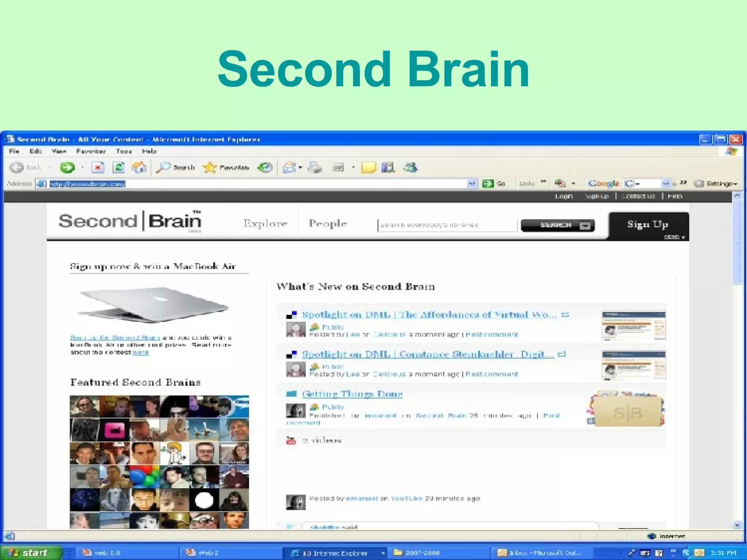Open Google toolbar Settings dropdown

[716, 183]
